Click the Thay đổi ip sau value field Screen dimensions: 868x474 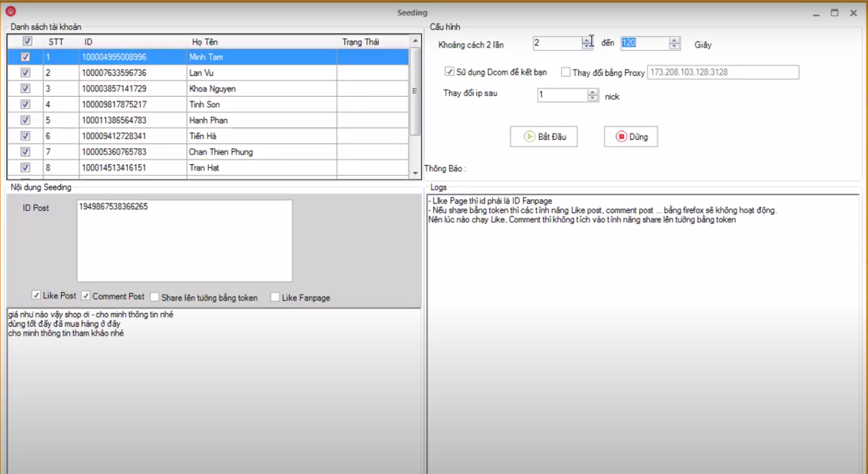point(562,95)
